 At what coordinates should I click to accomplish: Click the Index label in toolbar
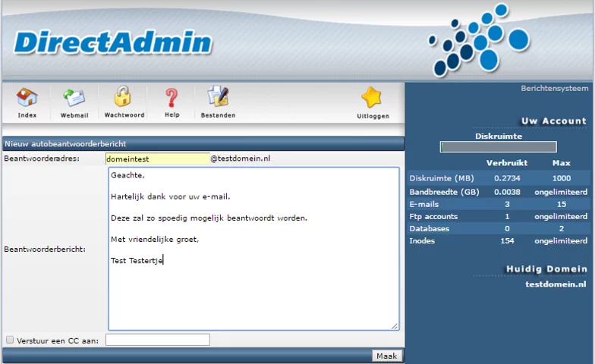(27, 115)
